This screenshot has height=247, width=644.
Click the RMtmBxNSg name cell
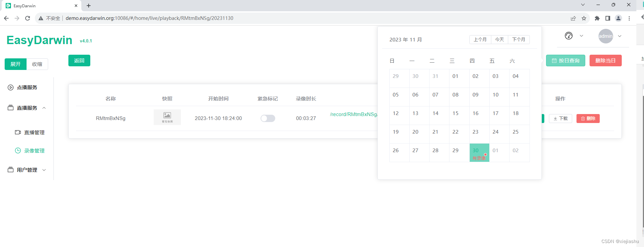[111, 118]
